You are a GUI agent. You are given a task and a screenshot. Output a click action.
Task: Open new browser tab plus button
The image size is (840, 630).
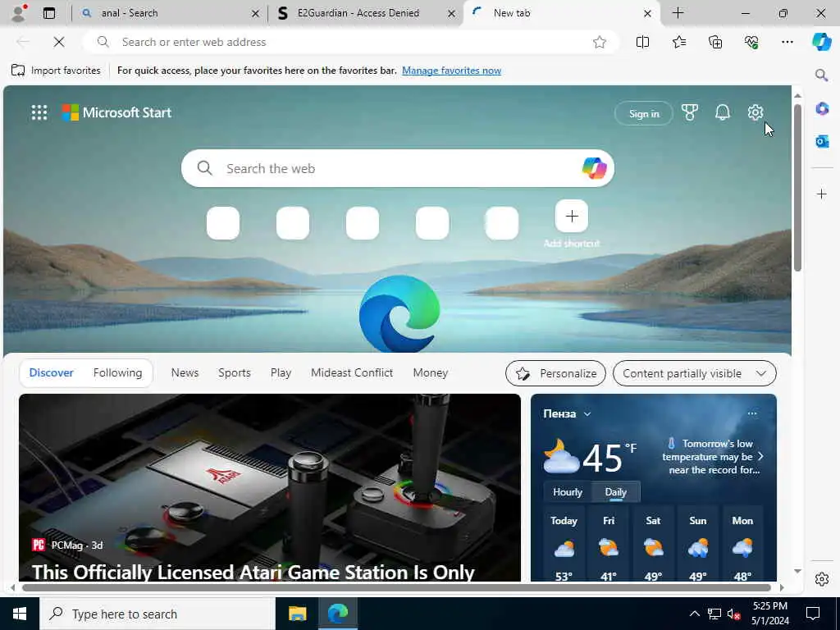(678, 13)
